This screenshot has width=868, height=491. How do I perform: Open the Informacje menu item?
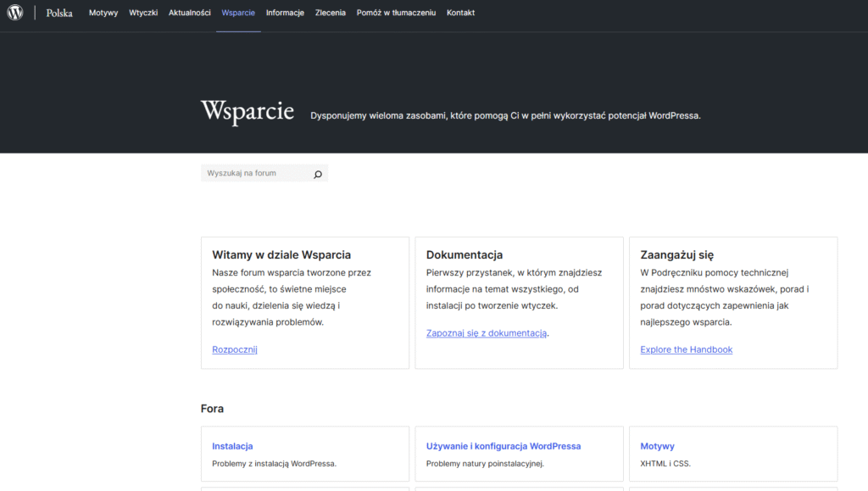[x=285, y=13]
